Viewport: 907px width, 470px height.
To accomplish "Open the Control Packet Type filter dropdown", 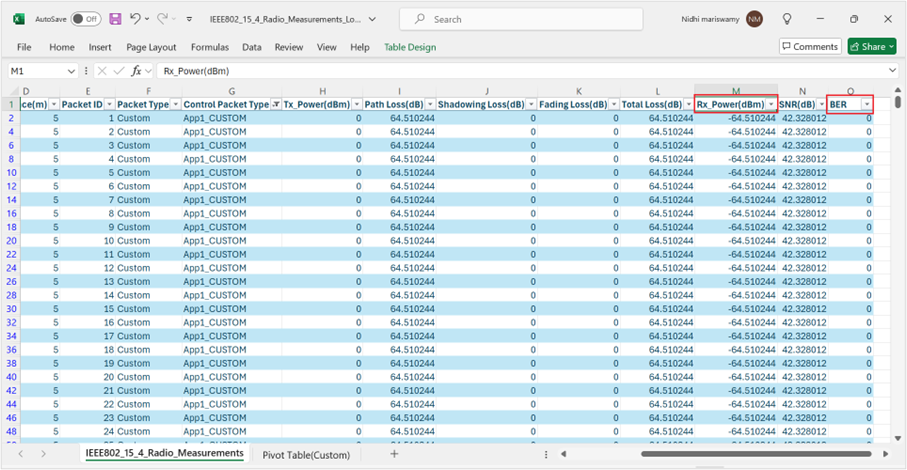I will tap(276, 105).
